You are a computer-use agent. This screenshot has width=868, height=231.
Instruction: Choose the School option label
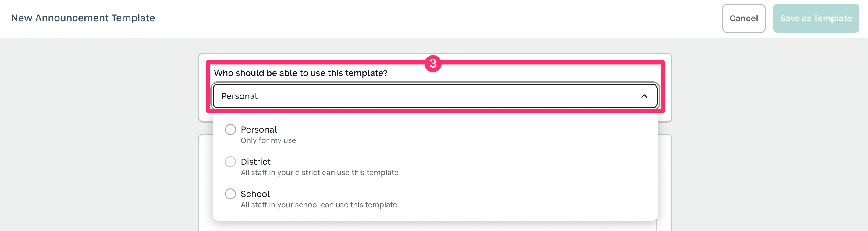pos(255,194)
